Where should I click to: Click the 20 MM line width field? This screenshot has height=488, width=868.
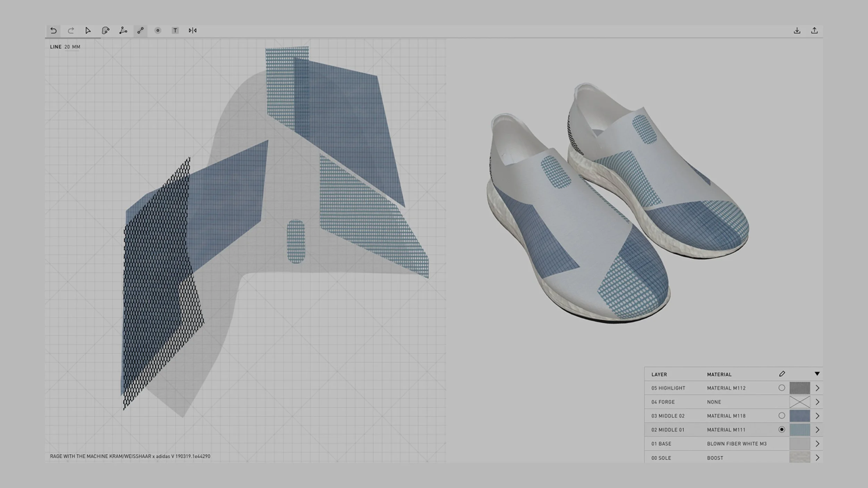[x=72, y=47]
